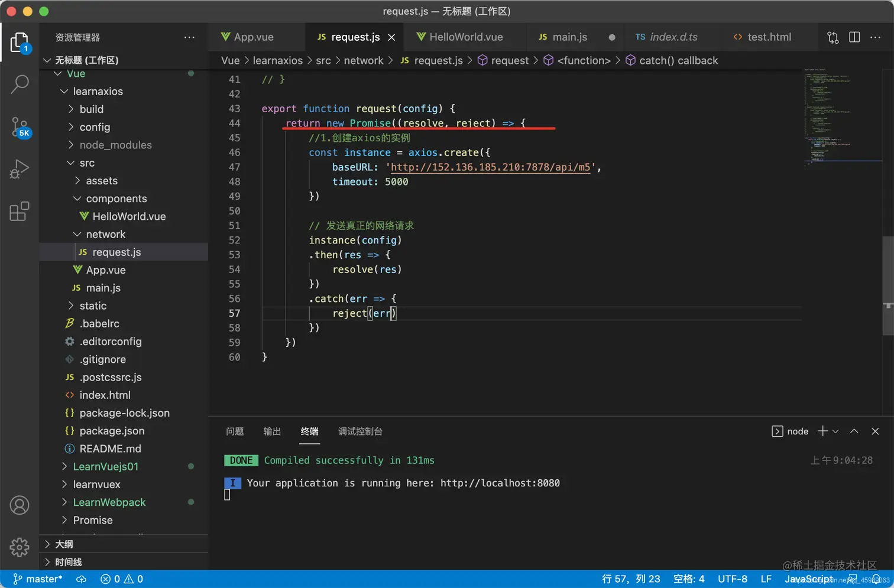
Task: Open the Search view in activity bar
Action: (20, 84)
